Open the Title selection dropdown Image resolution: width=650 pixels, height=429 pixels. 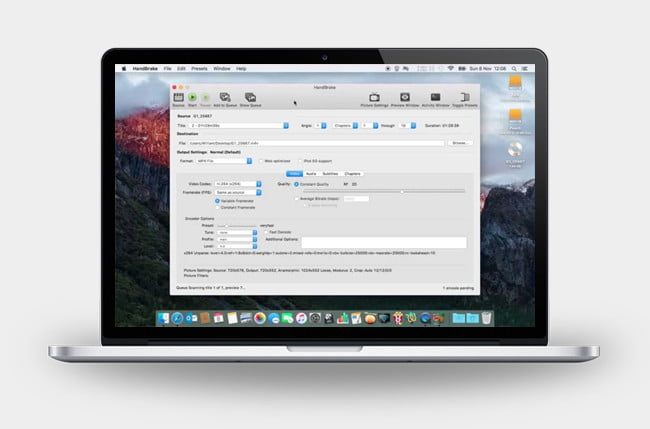click(237, 126)
